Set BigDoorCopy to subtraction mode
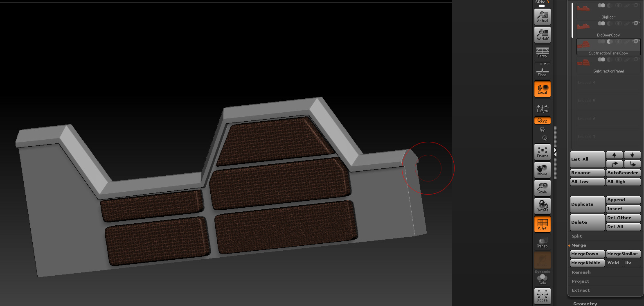This screenshot has width=644, height=306. coord(610,23)
